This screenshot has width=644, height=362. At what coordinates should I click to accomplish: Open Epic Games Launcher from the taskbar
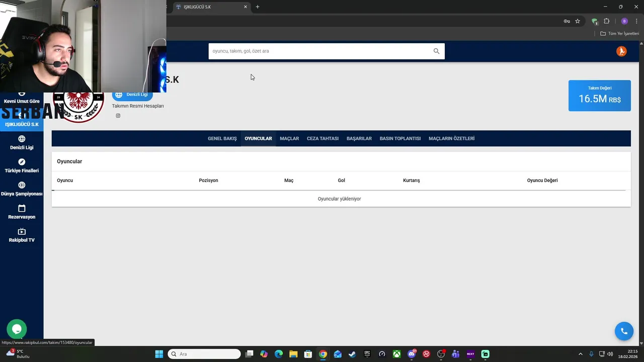coord(367,354)
